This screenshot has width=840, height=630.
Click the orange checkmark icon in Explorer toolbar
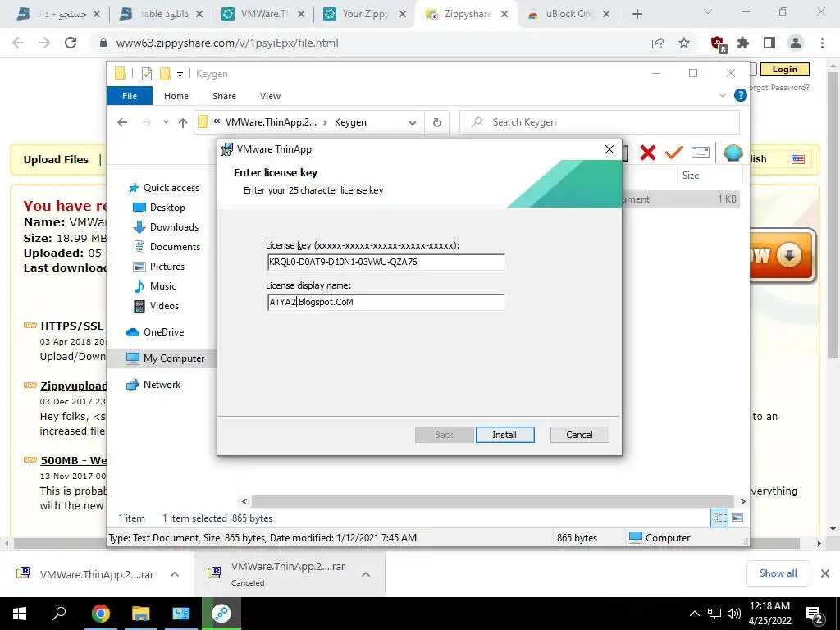point(674,153)
